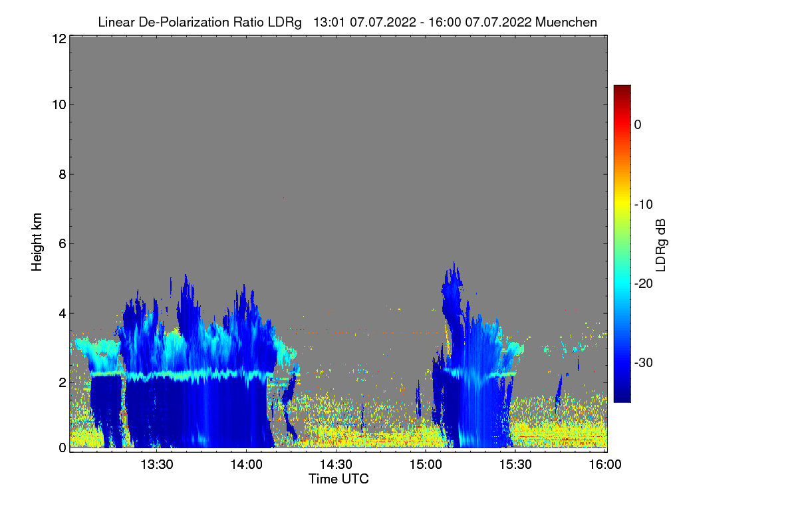Click the 2 km height tick label
Screen dimensions: 798x532
[x=61, y=382]
